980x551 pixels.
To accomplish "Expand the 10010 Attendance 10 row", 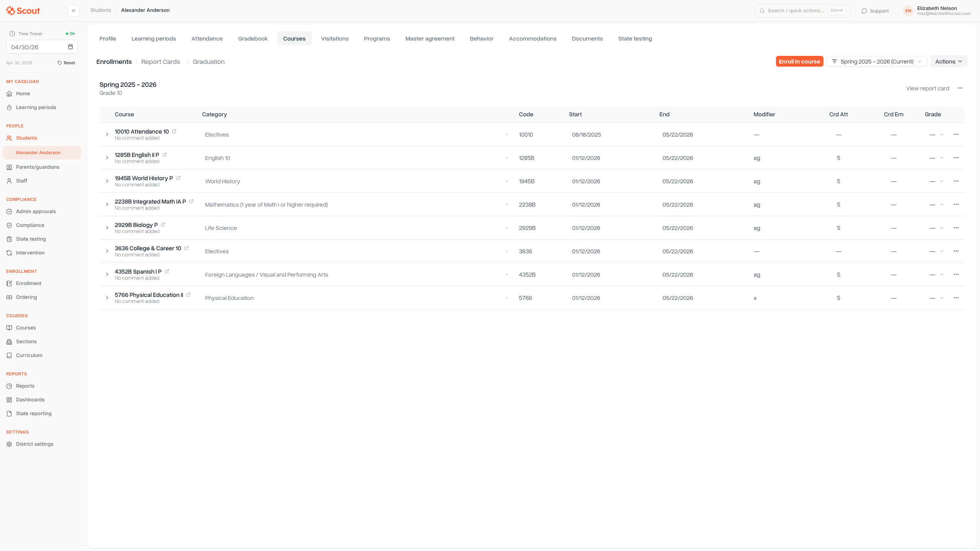I will (x=107, y=134).
